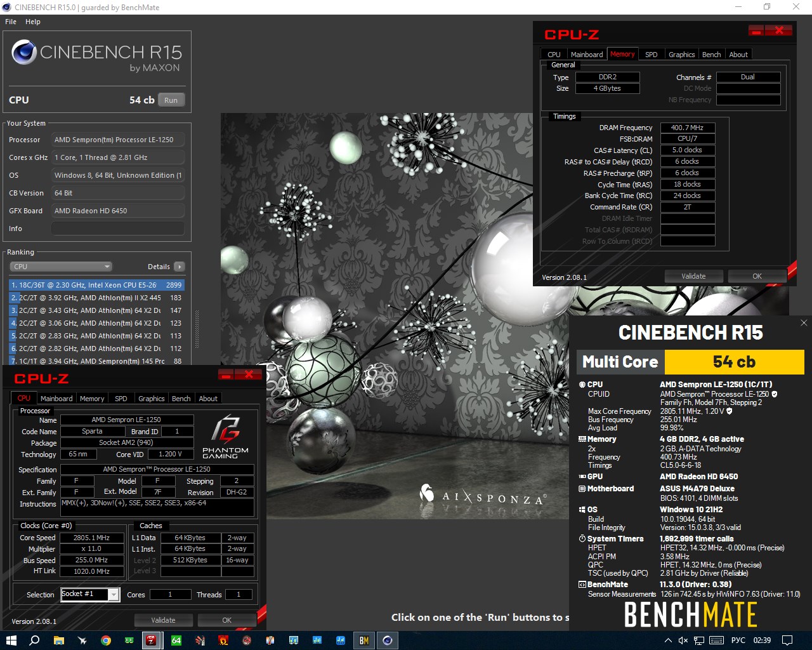Open SPD tab in upper CPU-Z window
This screenshot has height=650, width=812.
[x=651, y=55]
